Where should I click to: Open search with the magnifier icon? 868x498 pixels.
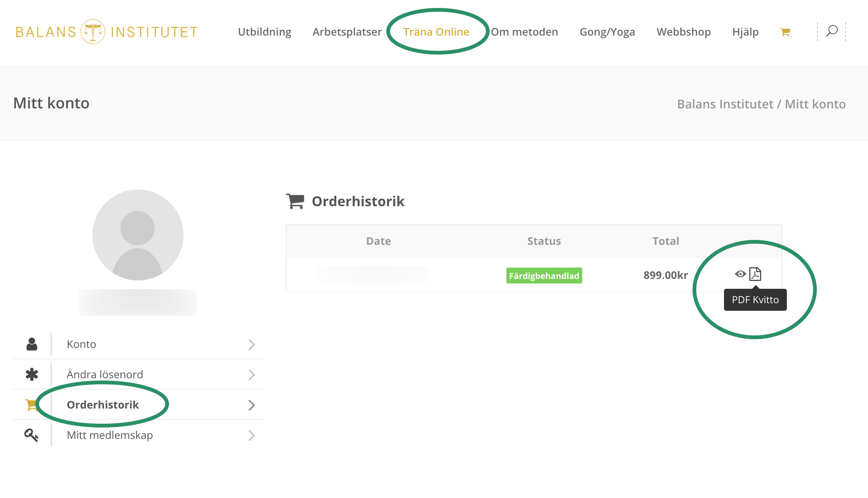coord(832,31)
